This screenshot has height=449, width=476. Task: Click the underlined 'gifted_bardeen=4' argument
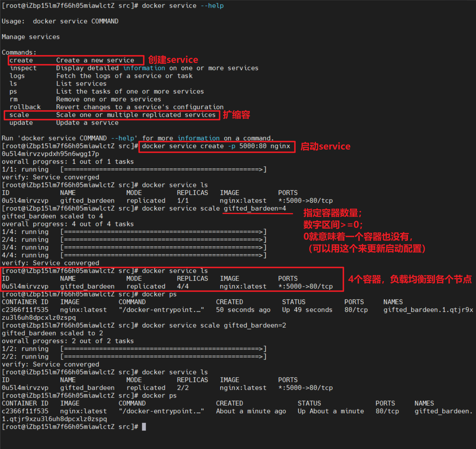[255, 208]
